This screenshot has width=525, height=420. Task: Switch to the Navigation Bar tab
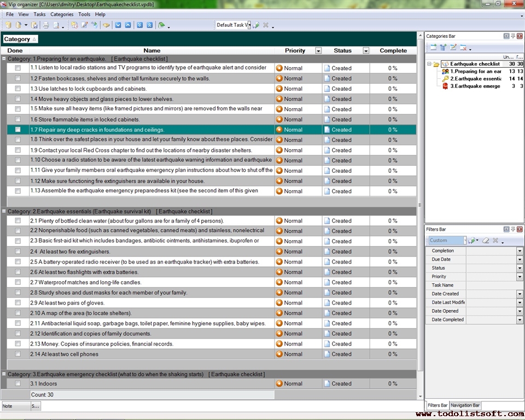[x=465, y=405]
